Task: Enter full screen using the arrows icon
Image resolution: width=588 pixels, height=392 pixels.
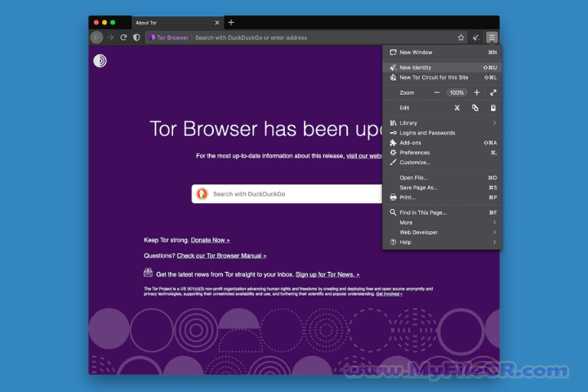Action: [493, 92]
